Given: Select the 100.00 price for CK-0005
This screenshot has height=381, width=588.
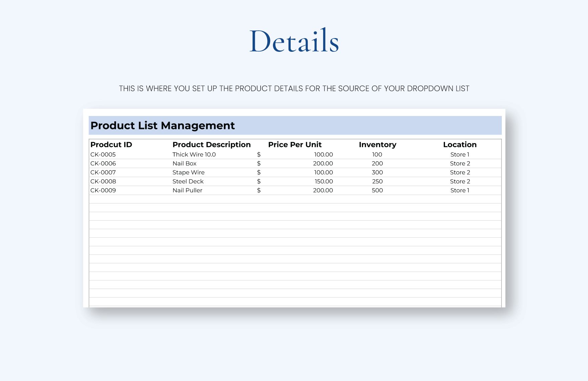Looking at the screenshot, I should click(x=323, y=154).
